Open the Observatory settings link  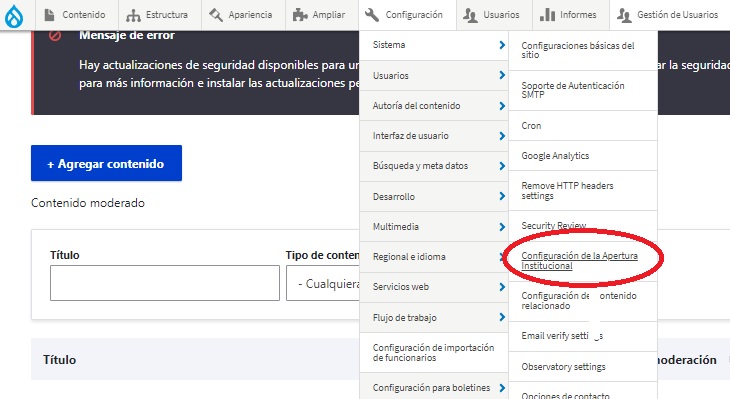point(563,367)
